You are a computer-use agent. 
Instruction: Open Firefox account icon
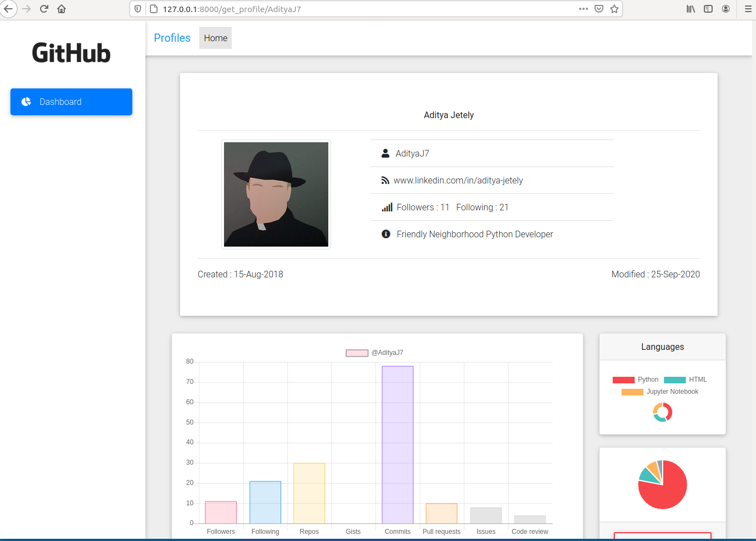click(x=726, y=9)
